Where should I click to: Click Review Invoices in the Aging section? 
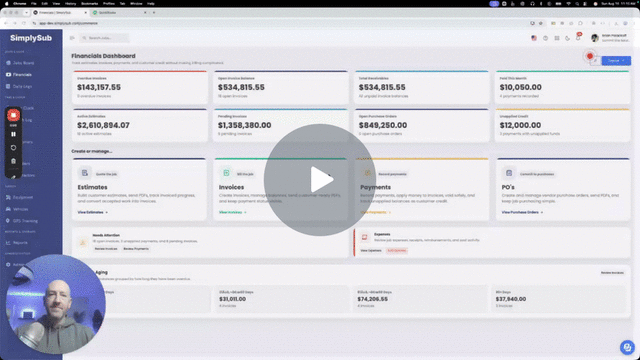click(612, 273)
